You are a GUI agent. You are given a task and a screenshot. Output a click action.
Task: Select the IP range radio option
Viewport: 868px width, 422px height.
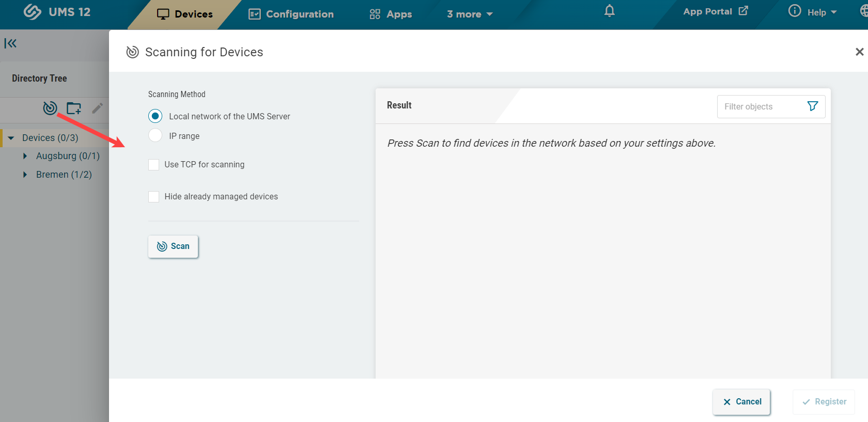coord(155,136)
